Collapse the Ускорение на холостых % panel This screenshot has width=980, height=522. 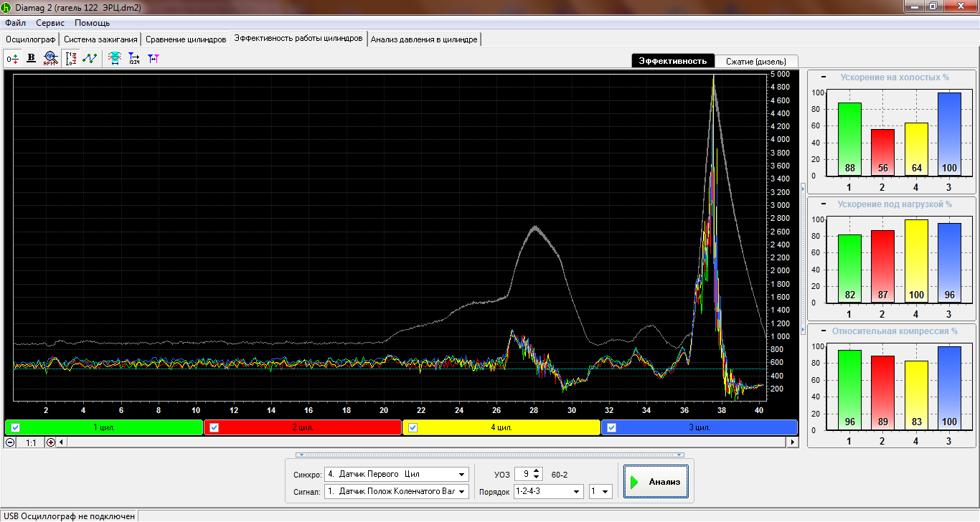(x=823, y=77)
